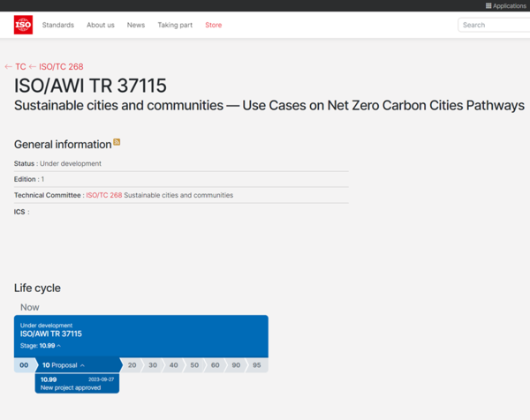This screenshot has height=420, width=530.
Task: Click the ICS row label
Action: coord(19,212)
